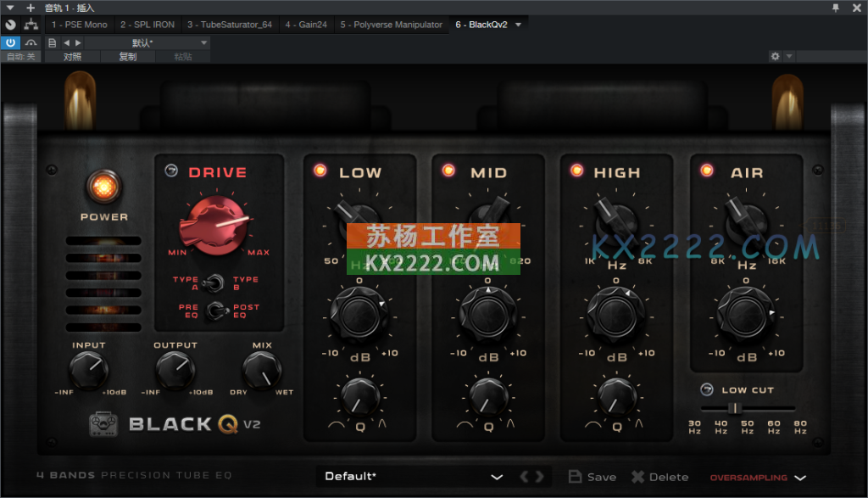Image resolution: width=868 pixels, height=498 pixels.
Task: Toggle the AIR band enable LED
Action: pyautogui.click(x=707, y=170)
